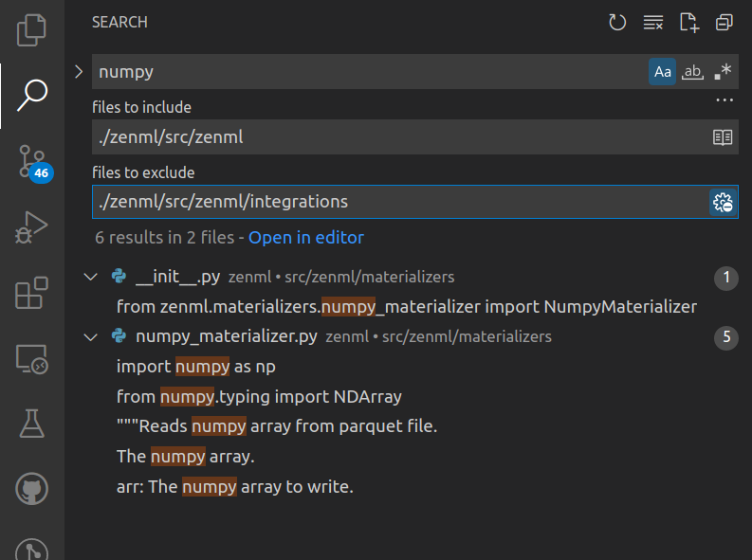Toggle Match Whole Word option
The width and height of the screenshot is (752, 560).
[692, 72]
